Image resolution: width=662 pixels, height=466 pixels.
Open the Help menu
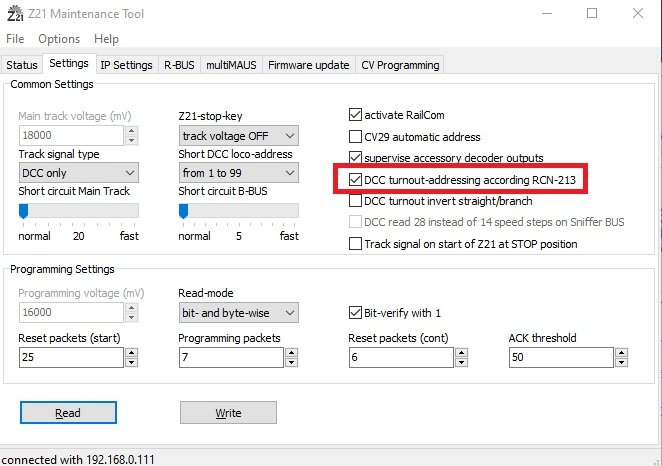coord(106,39)
